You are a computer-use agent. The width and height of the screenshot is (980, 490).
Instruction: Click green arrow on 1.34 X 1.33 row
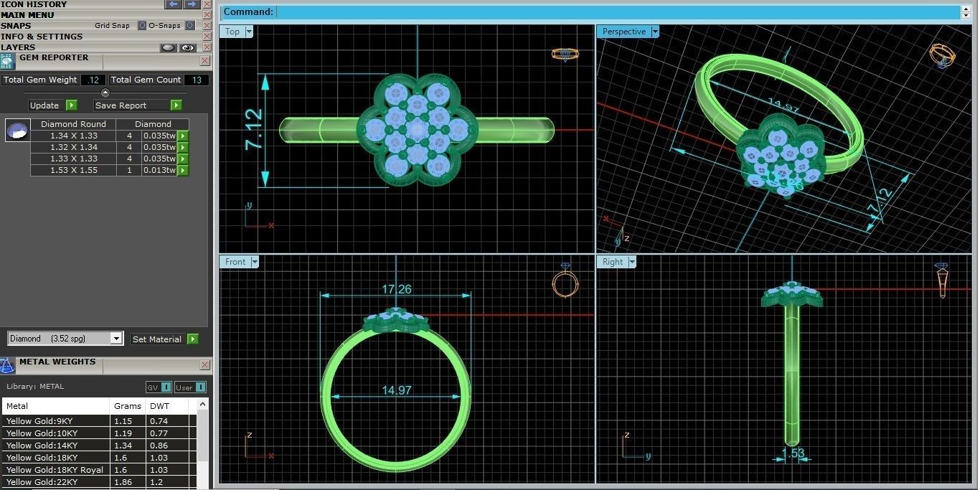pos(183,136)
